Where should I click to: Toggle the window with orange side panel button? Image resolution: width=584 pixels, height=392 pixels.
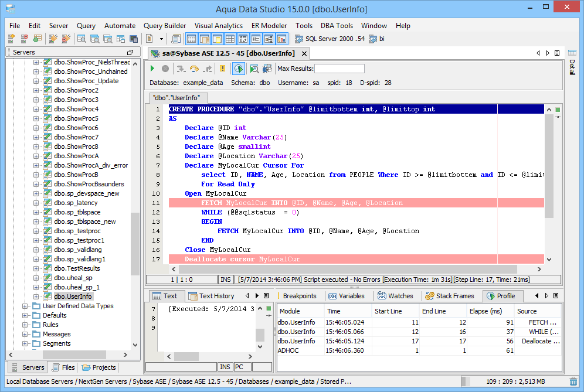click(x=205, y=39)
